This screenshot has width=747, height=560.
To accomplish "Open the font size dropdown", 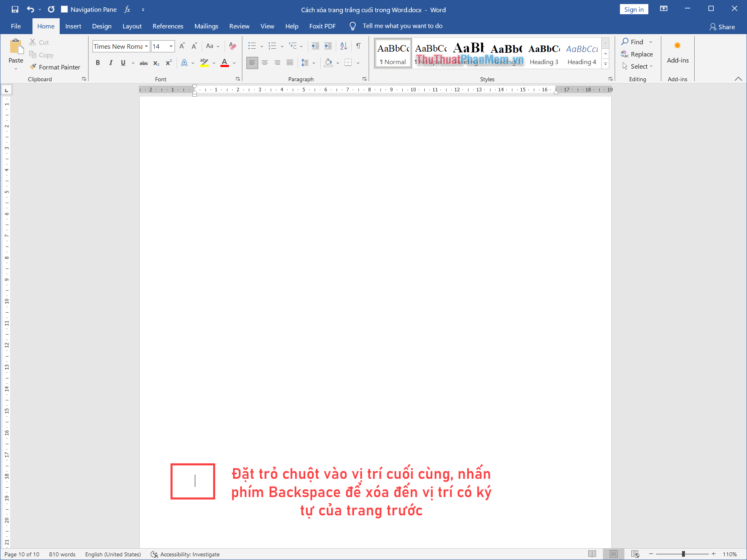I will pos(171,46).
